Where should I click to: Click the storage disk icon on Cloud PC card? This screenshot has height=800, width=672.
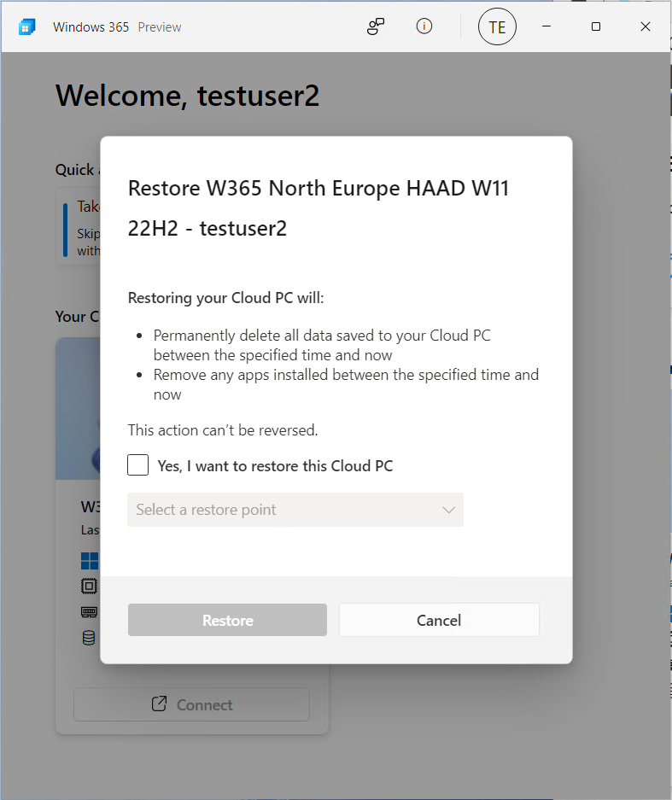[89, 638]
